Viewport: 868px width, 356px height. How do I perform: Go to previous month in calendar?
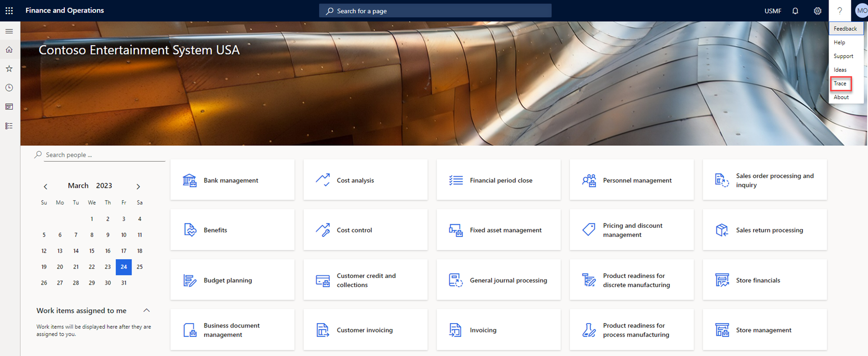click(x=46, y=186)
